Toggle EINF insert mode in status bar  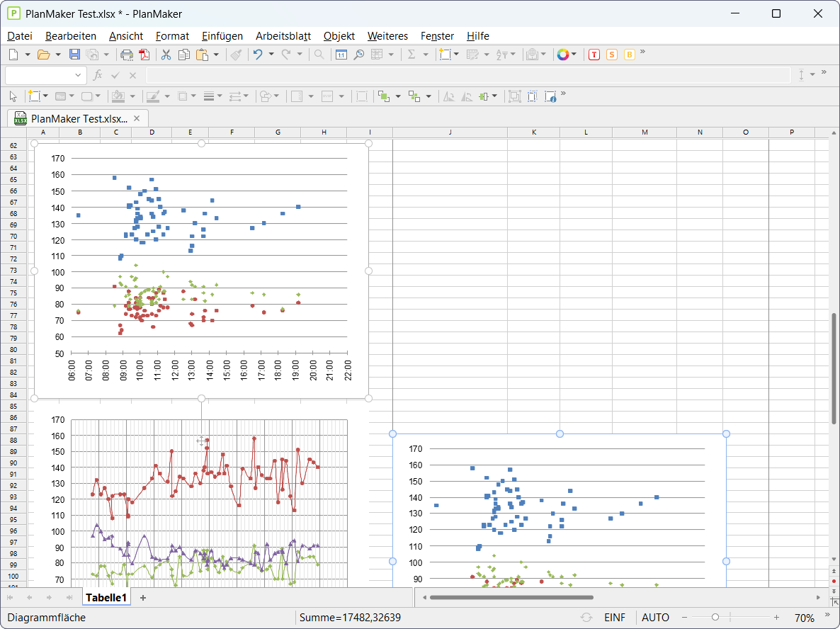click(615, 618)
